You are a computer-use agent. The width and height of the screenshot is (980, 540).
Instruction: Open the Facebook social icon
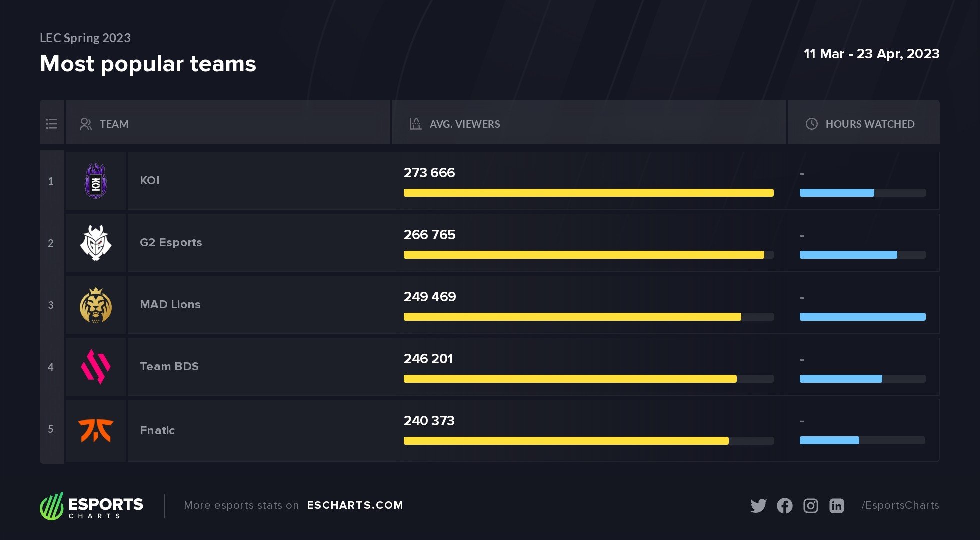tap(784, 506)
